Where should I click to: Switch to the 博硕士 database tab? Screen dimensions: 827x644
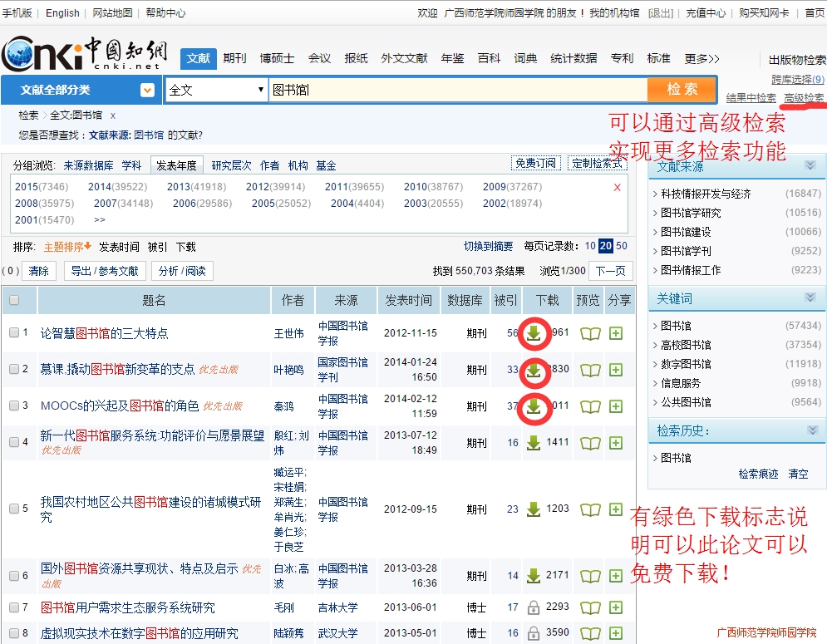point(277,58)
